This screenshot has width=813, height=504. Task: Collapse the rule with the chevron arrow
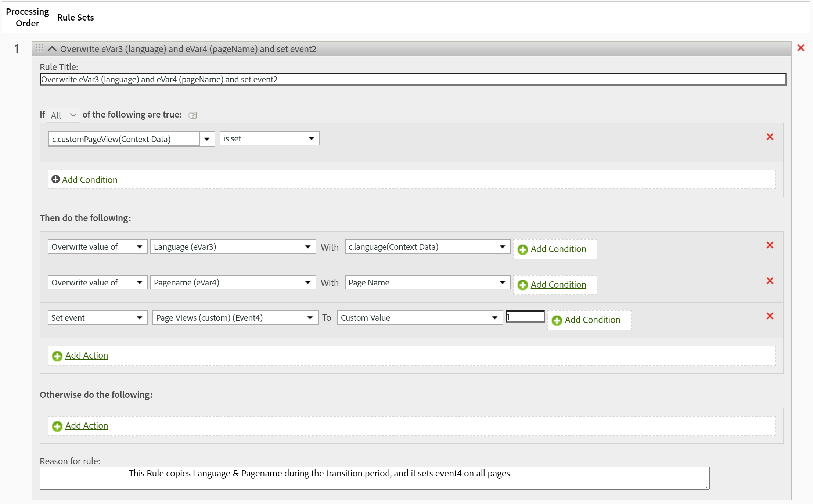coord(52,49)
